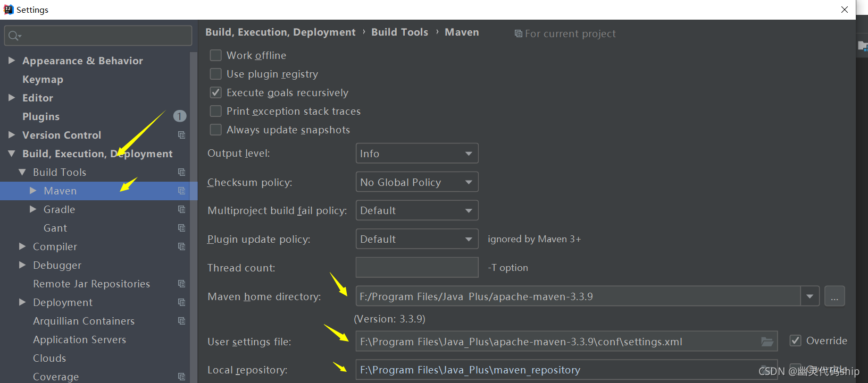Click the search magnifier icon in settings
This screenshot has width=868, height=383.
pos(14,36)
